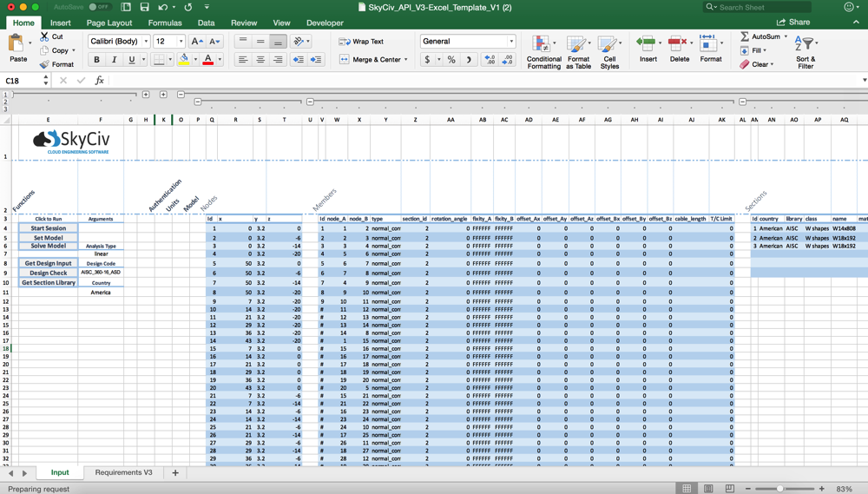Click the Get Section Library button
This screenshot has width=868, height=494.
point(49,282)
